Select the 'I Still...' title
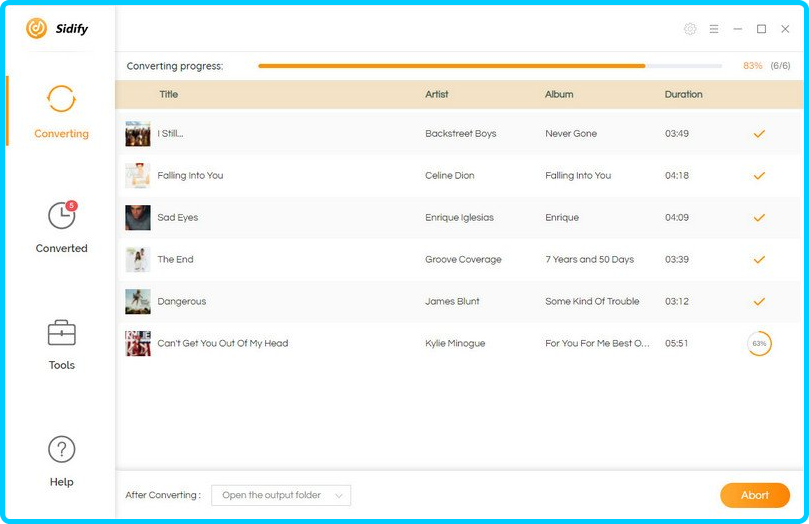 [170, 134]
